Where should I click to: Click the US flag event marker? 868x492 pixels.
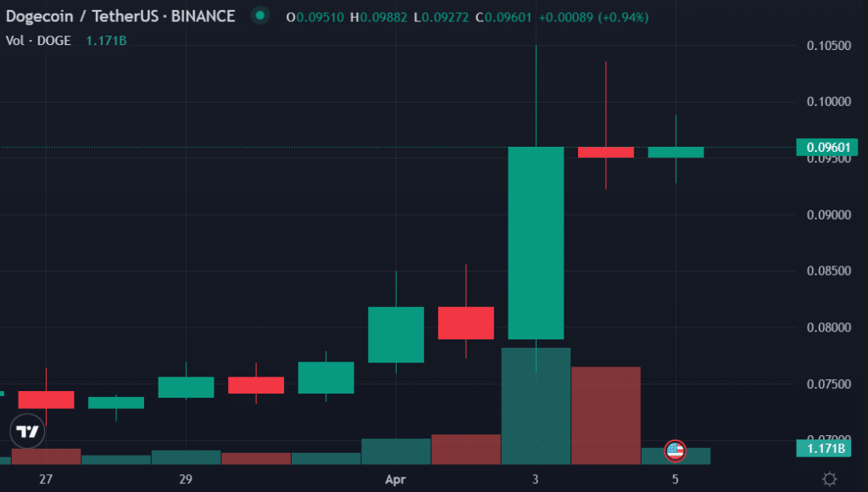tap(675, 451)
